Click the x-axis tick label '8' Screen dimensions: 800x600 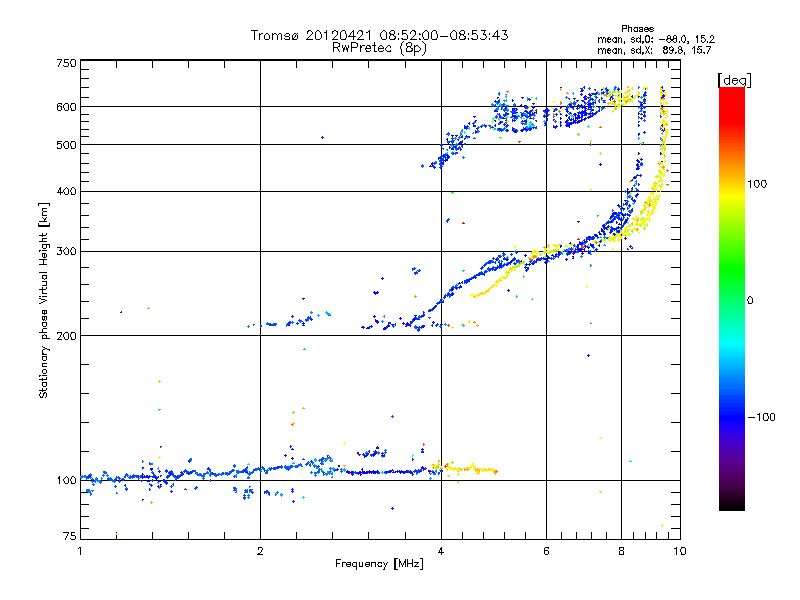pyautogui.click(x=621, y=552)
